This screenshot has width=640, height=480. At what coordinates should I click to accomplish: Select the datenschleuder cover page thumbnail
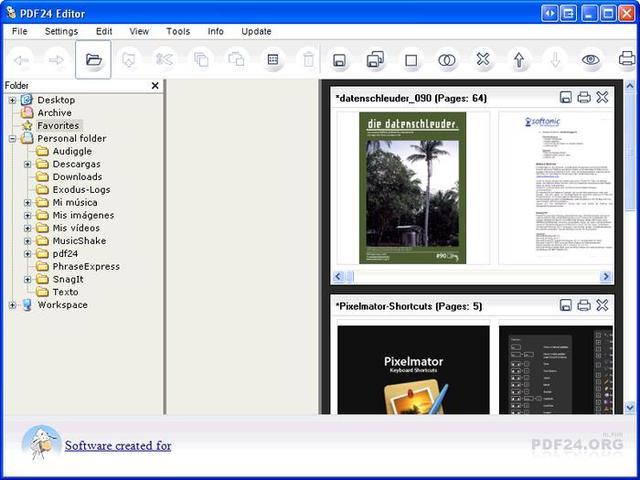coord(413,188)
